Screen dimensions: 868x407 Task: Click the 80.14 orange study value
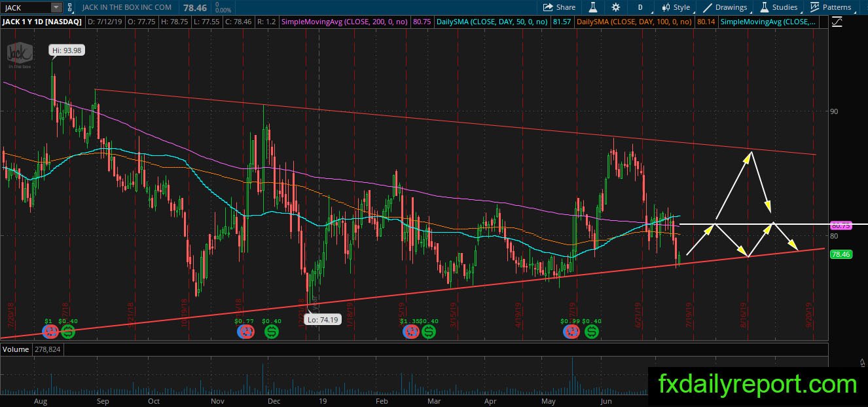click(706, 22)
